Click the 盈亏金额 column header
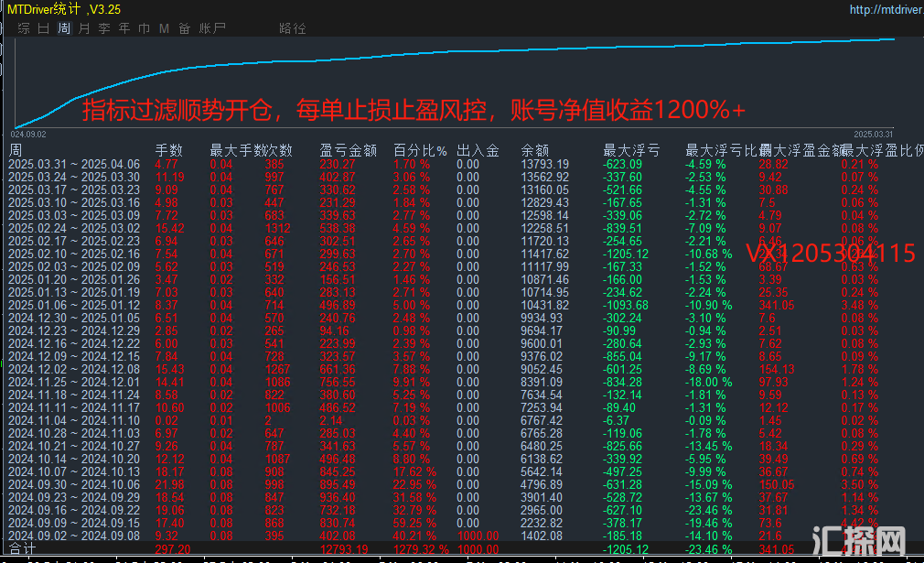924x563 pixels. point(349,150)
